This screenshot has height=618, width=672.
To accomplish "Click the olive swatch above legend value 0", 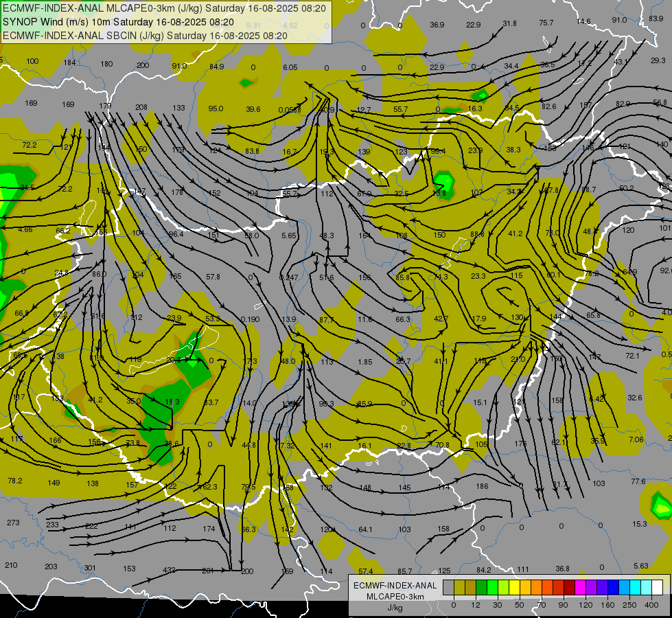I will click(x=460, y=588).
